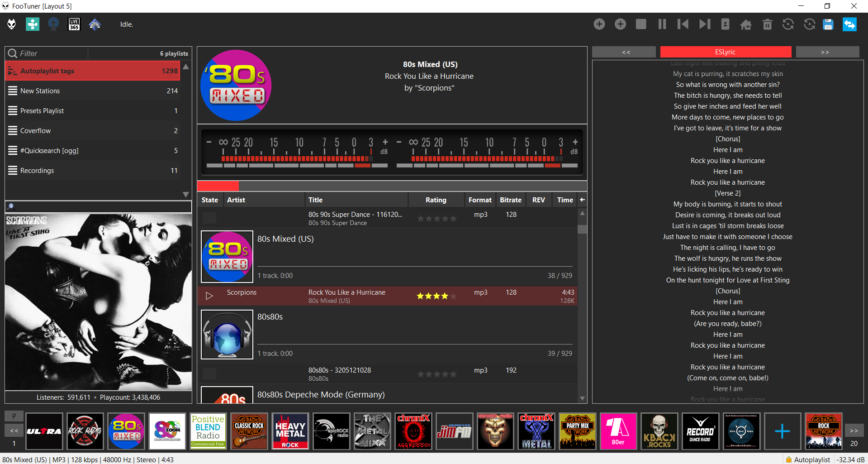Play the Record Dance Radio preset

point(700,431)
